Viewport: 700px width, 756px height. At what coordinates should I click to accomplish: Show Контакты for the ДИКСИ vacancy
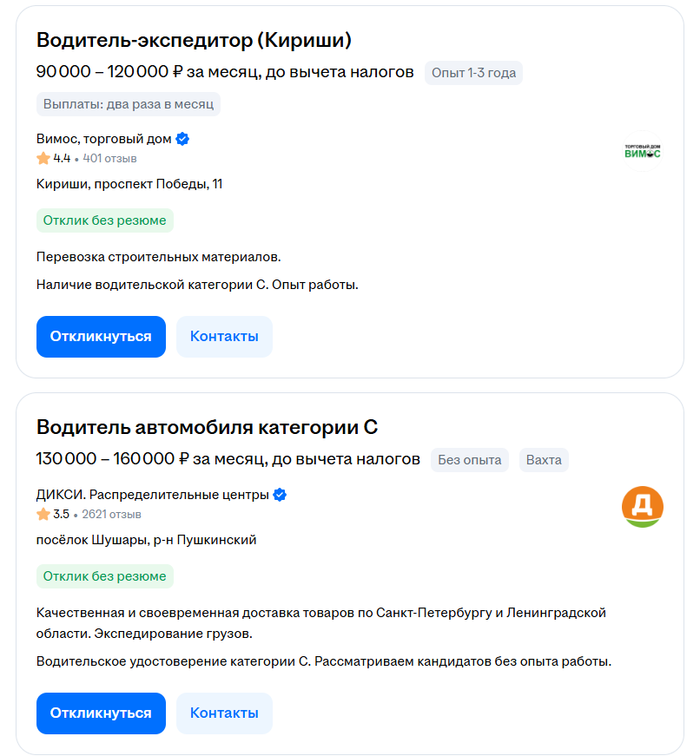click(224, 713)
